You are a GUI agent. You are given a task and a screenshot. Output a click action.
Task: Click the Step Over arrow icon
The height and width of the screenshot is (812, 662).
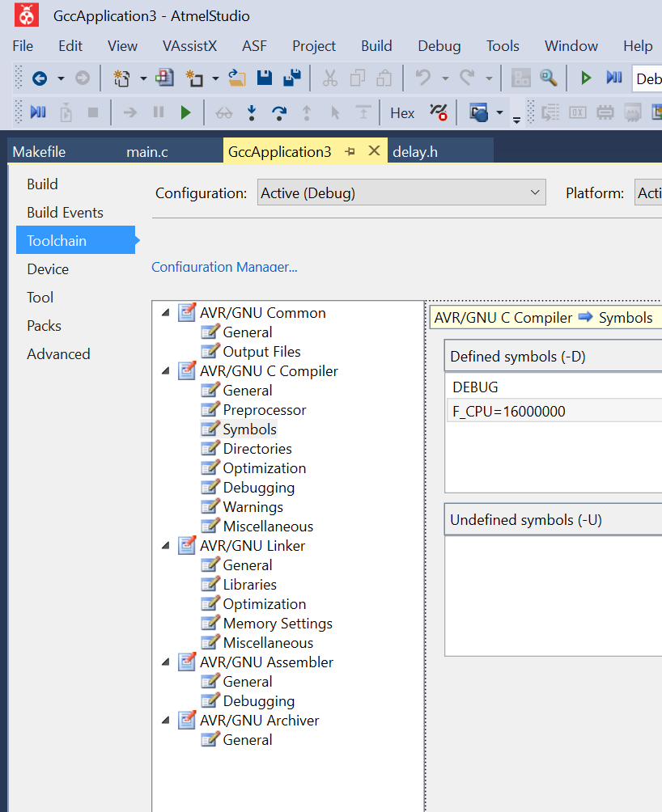pyautogui.click(x=279, y=112)
